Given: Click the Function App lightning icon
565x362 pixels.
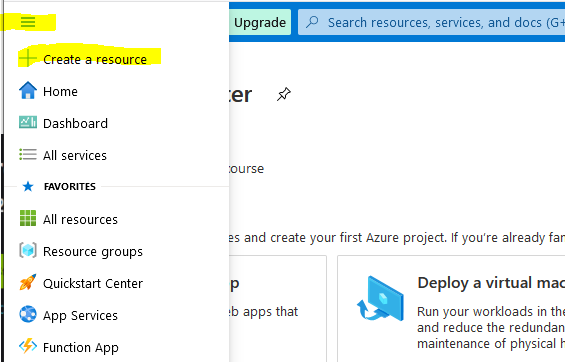Looking at the screenshot, I should pos(28,347).
